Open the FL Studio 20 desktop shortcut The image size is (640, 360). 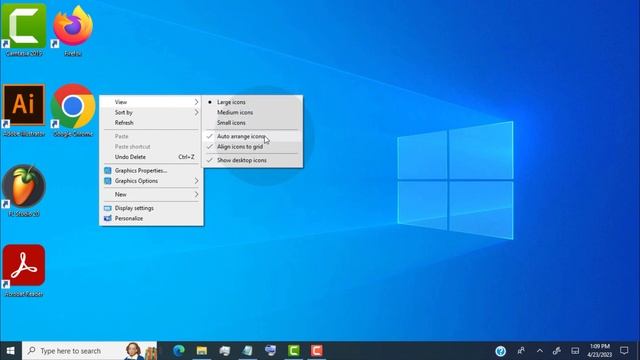pos(24,190)
